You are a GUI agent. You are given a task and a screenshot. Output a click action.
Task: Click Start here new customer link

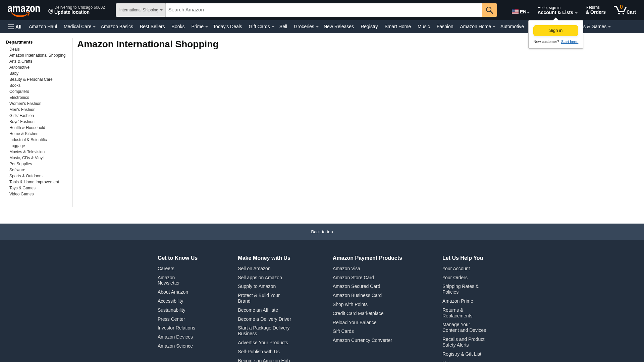click(x=570, y=42)
